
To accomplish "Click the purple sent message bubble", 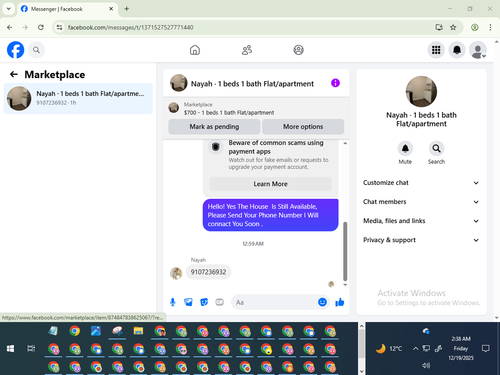I will [270, 215].
